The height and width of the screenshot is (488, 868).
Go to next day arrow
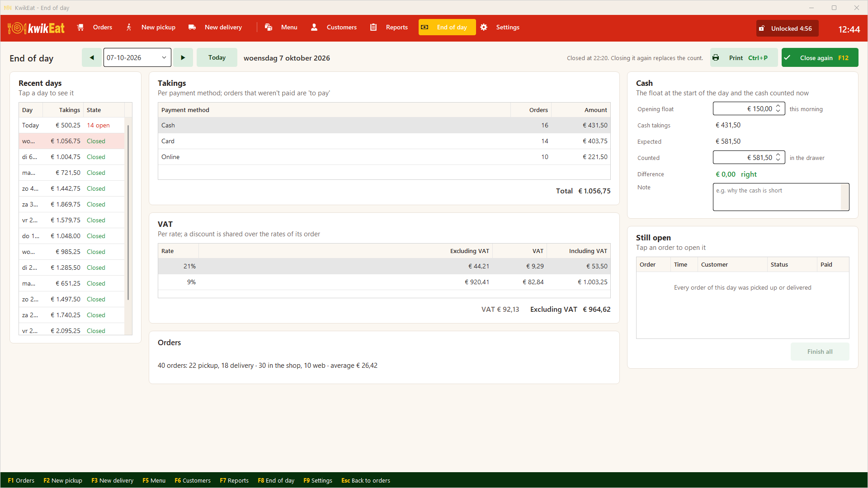click(183, 57)
